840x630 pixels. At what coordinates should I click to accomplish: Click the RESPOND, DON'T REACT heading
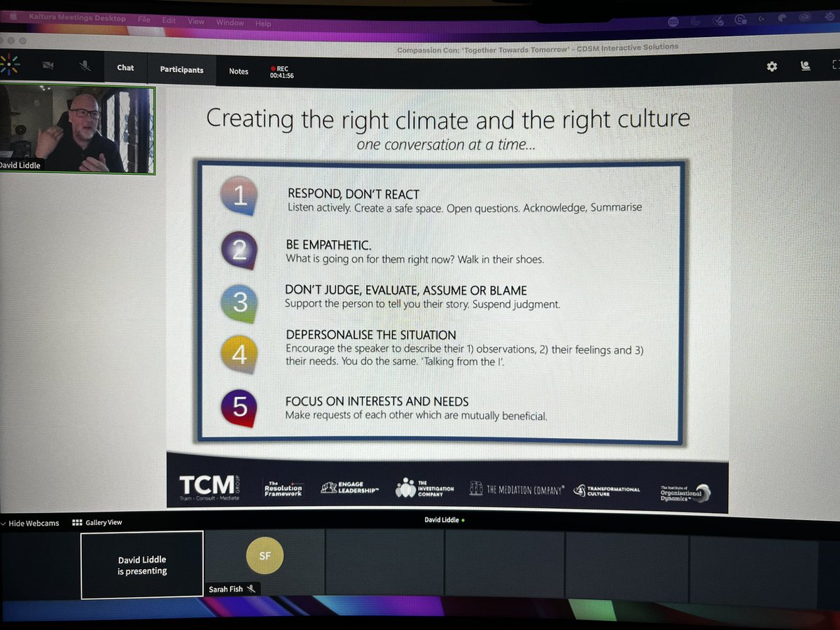(x=353, y=194)
